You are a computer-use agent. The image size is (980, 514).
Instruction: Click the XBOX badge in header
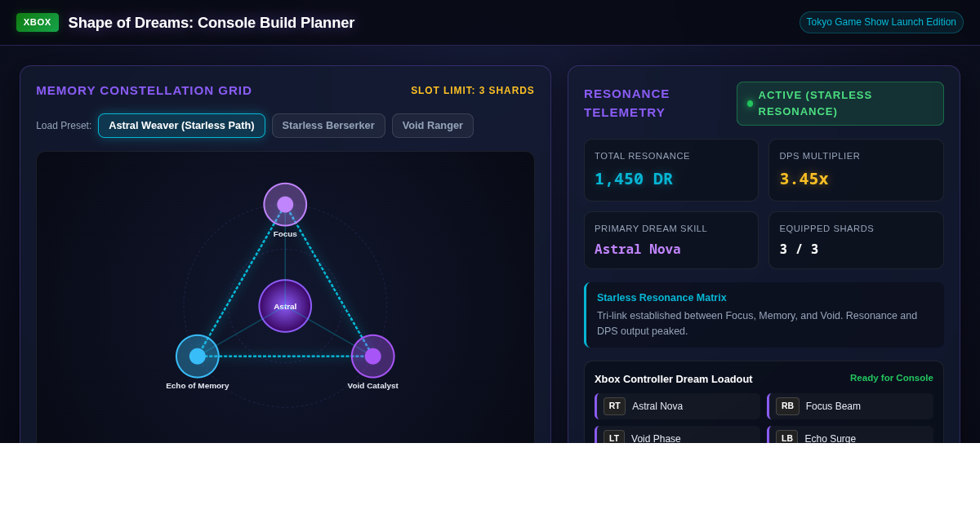coord(38,22)
